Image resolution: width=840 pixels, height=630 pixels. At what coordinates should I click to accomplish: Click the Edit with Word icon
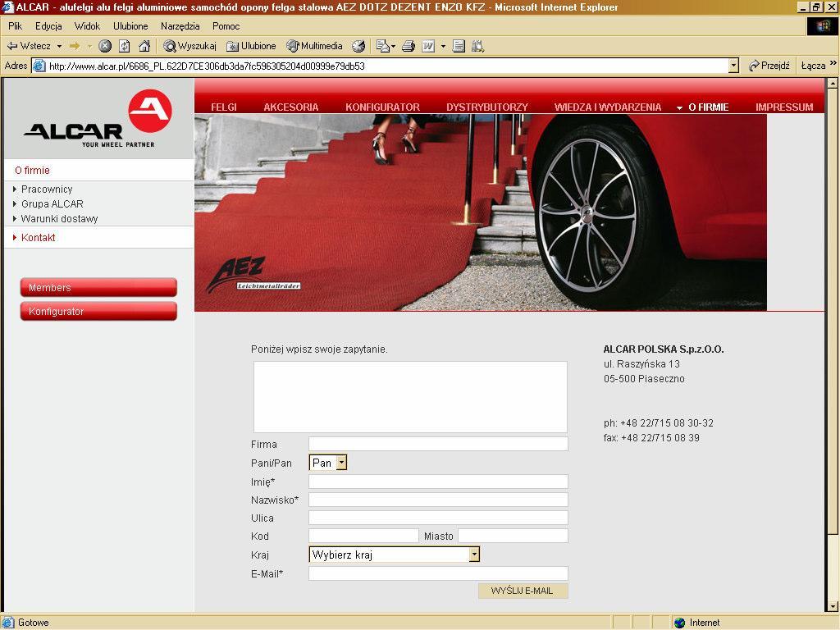(x=428, y=46)
